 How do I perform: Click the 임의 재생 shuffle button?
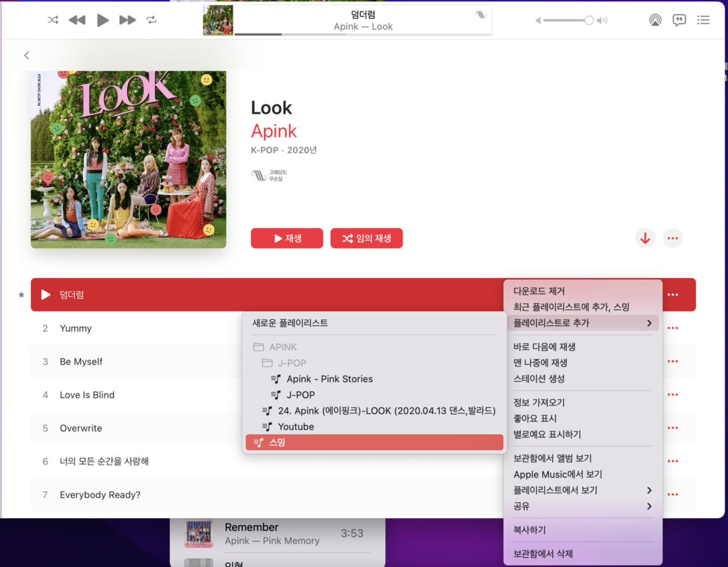click(x=366, y=238)
